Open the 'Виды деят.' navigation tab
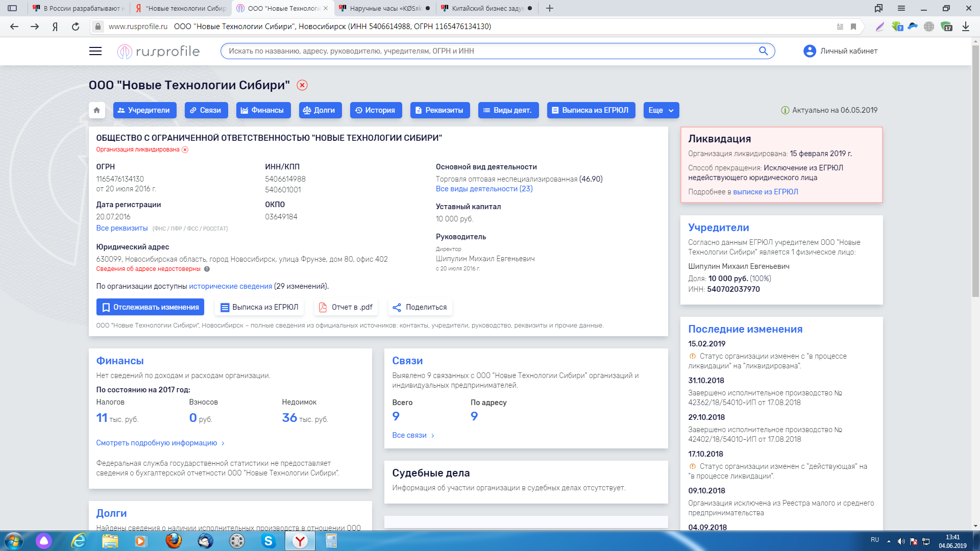 click(508, 110)
